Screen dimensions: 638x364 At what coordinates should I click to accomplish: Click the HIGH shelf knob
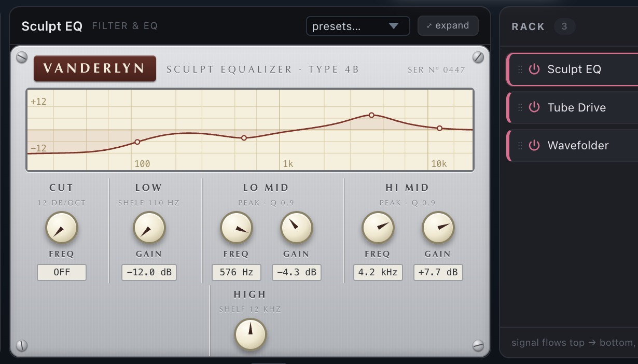250,334
